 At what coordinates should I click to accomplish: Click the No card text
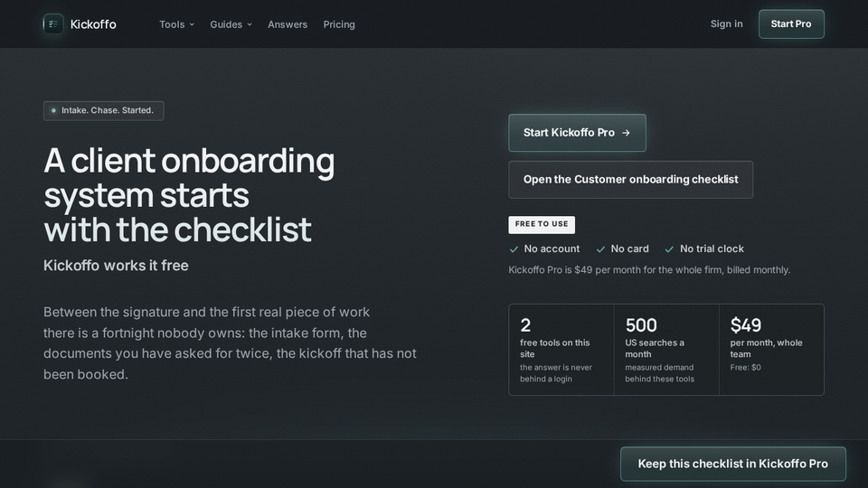(x=629, y=249)
